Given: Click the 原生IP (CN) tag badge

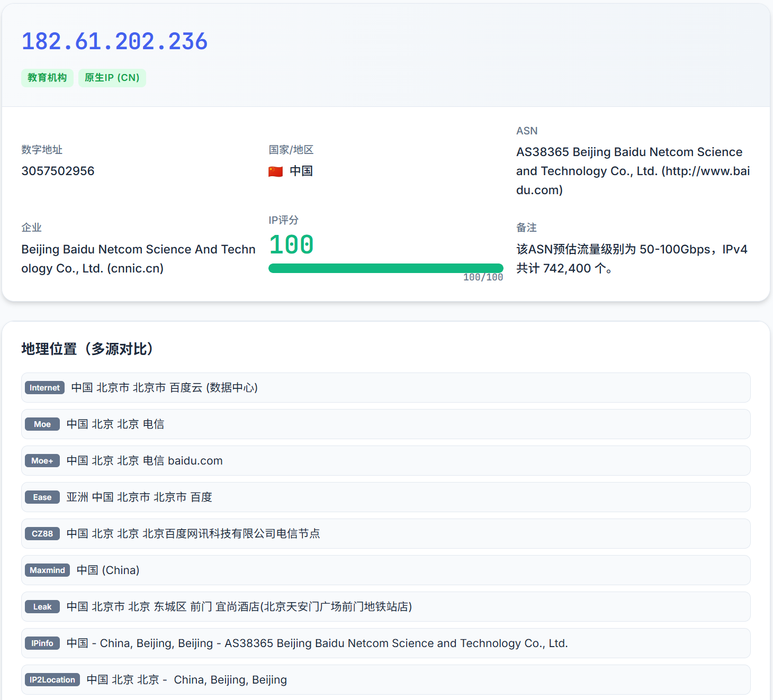Looking at the screenshot, I should pos(112,78).
